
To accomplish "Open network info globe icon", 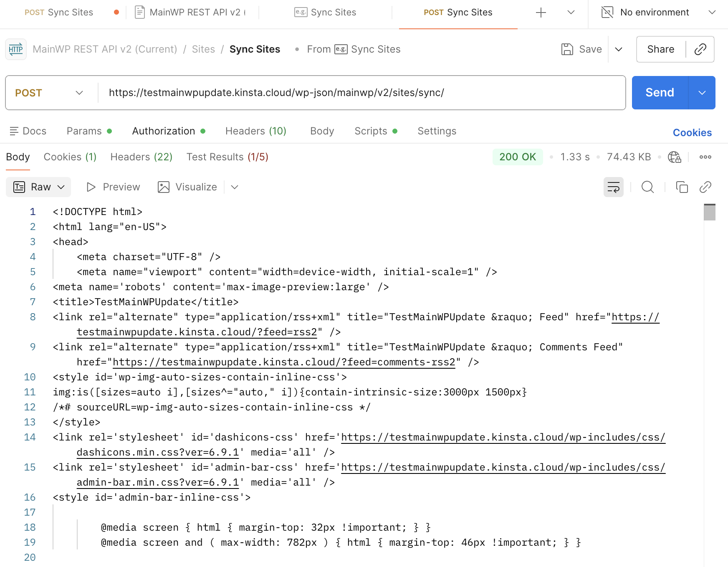I will pyautogui.click(x=674, y=157).
